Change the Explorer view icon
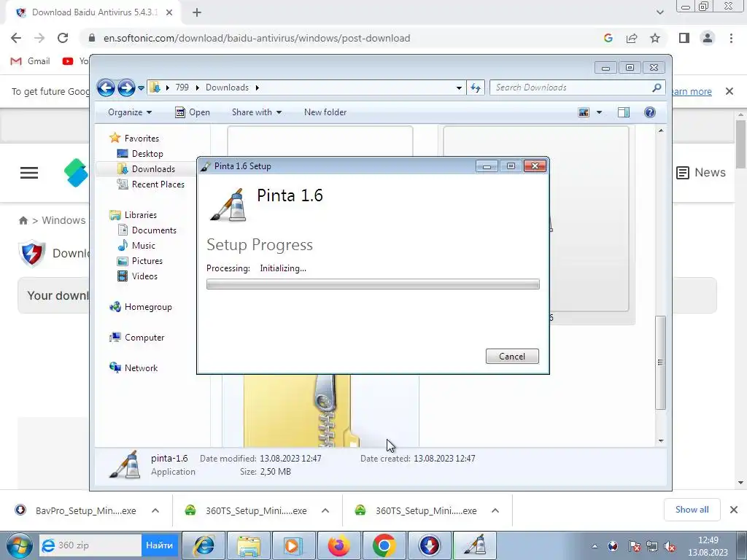747x560 pixels. tap(584, 112)
